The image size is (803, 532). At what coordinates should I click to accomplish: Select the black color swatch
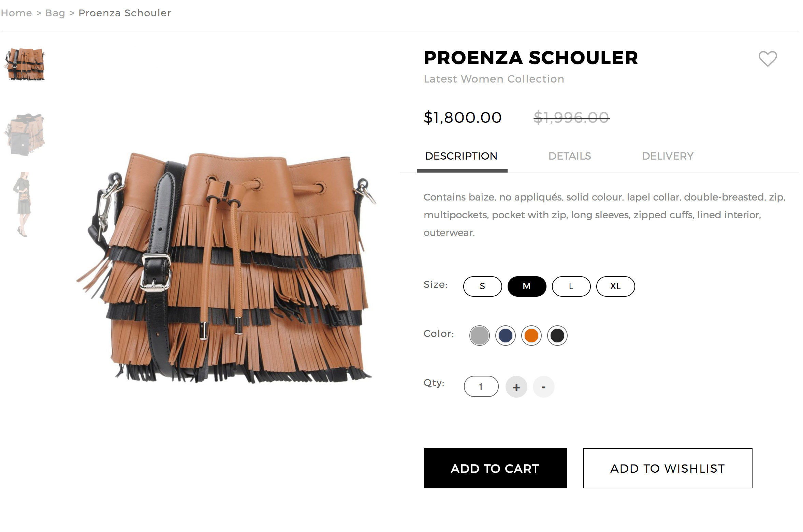[x=556, y=335]
